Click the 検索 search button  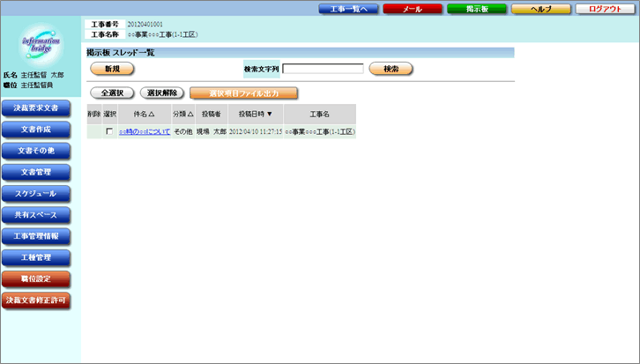[x=391, y=69]
